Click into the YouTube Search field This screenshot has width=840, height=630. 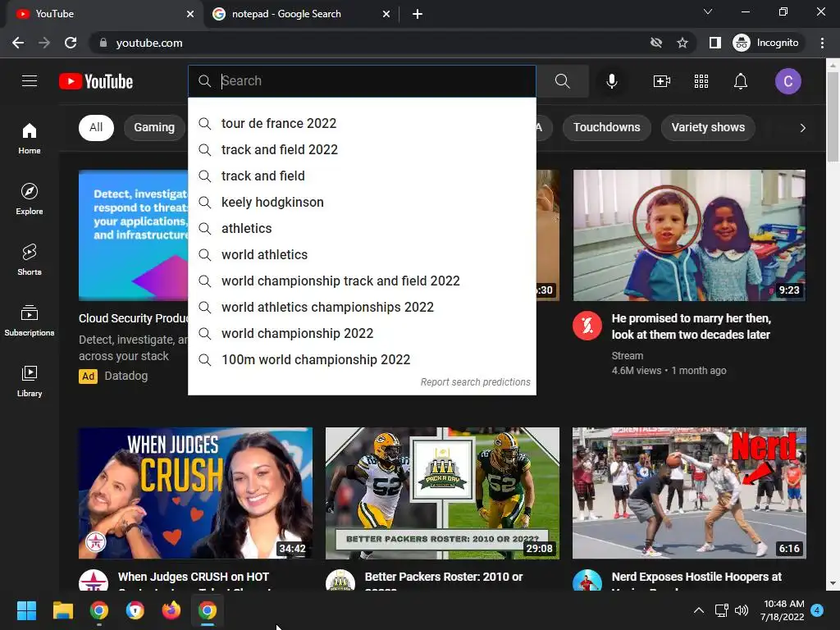point(362,81)
